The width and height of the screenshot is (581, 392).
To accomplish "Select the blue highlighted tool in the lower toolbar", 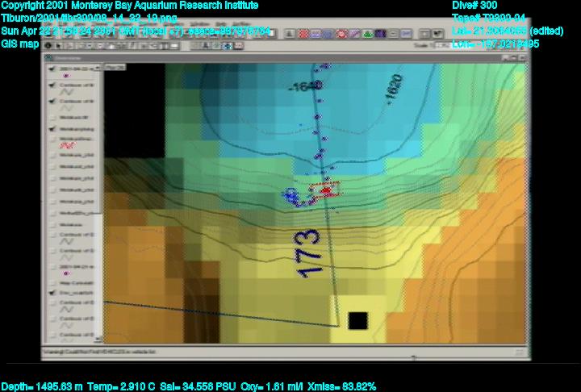I will point(228,46).
